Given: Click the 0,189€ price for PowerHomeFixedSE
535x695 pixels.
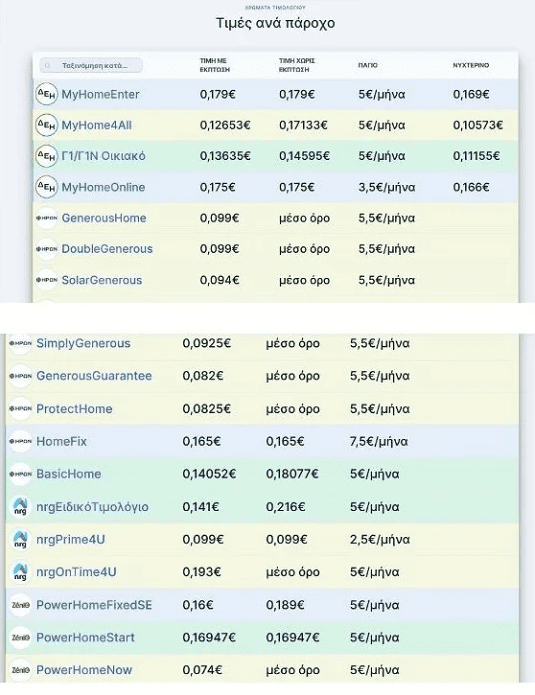Looking at the screenshot, I should (285, 605).
